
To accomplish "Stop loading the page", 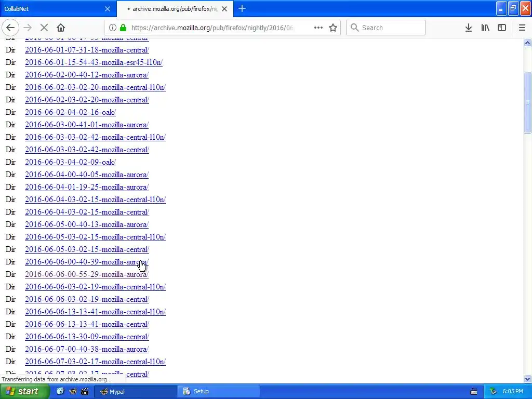I will (44, 28).
